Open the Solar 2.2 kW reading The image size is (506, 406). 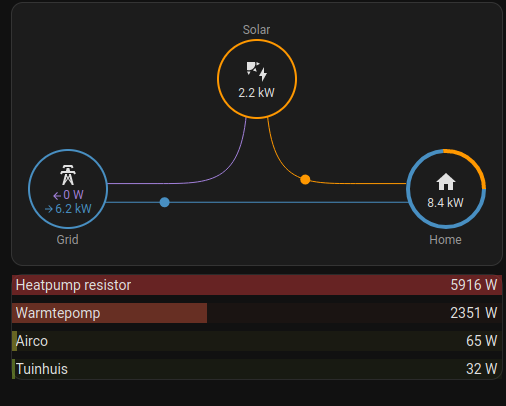(x=256, y=93)
